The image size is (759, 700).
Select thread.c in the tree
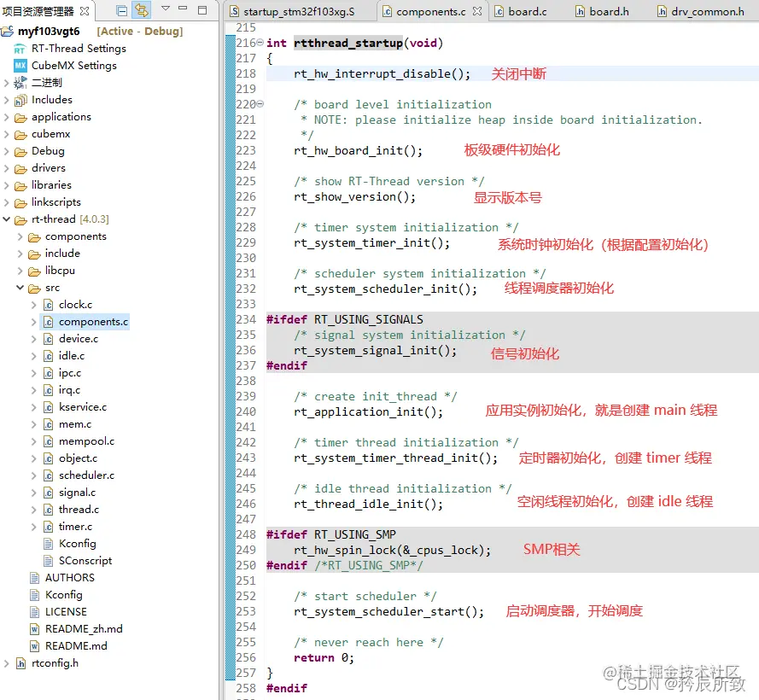point(79,510)
